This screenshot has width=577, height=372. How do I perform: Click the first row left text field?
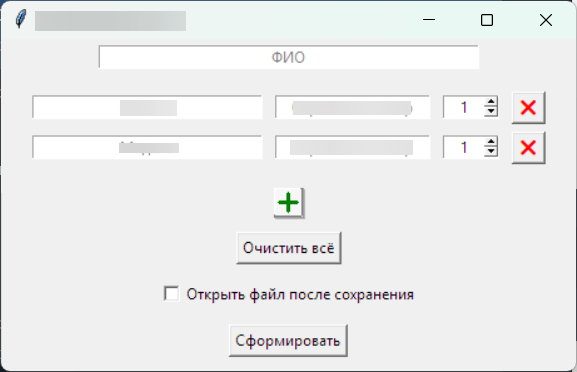pyautogui.click(x=147, y=107)
